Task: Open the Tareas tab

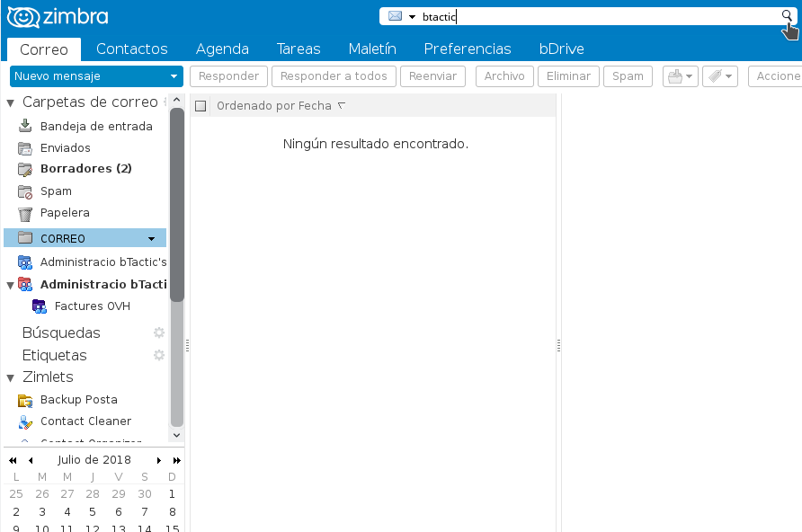Action: 299,49
